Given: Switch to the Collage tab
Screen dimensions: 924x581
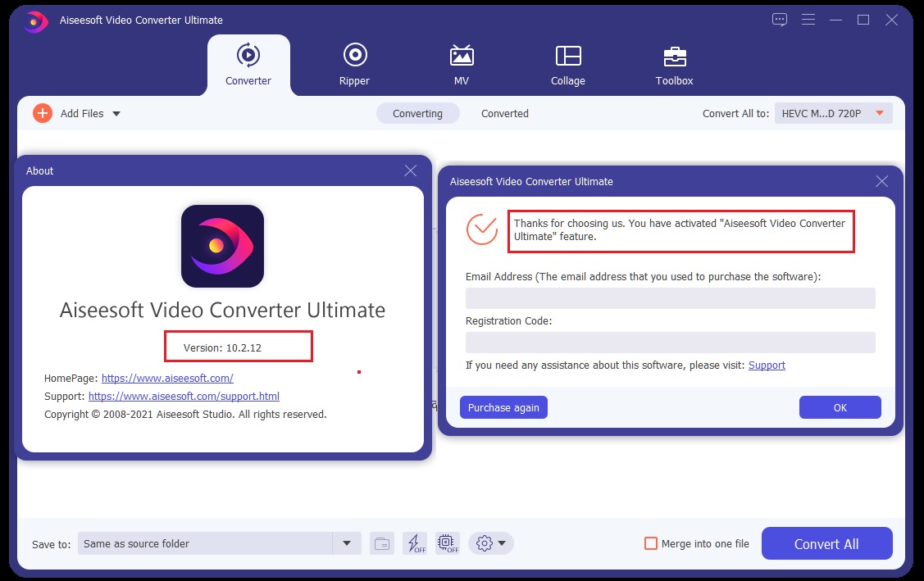Looking at the screenshot, I should (568, 65).
